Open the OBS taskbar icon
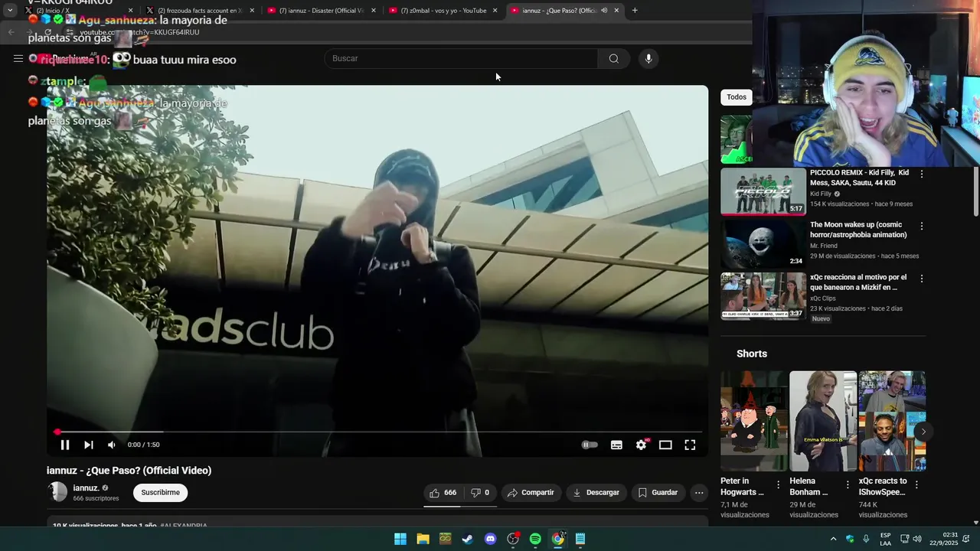Screen dimensions: 980x551 tap(513, 539)
